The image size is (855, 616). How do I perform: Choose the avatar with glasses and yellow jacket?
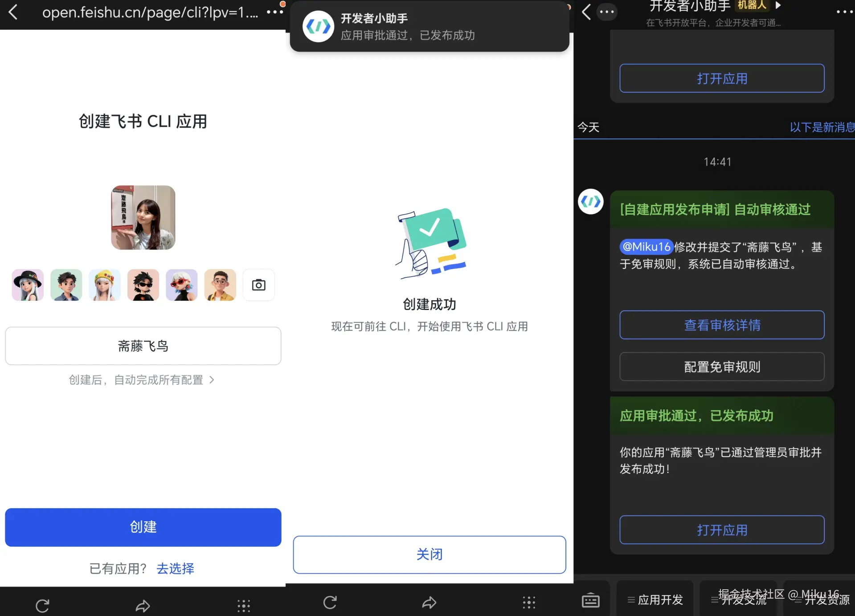220,285
